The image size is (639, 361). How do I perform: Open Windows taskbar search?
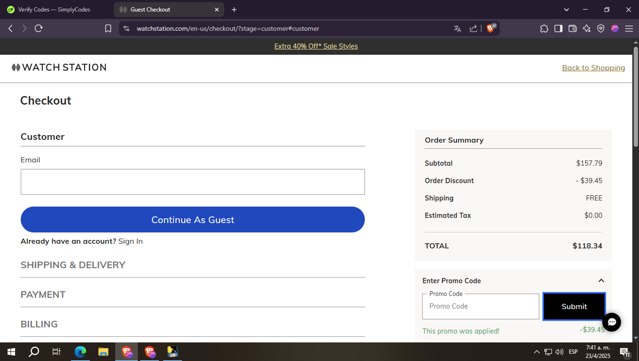click(x=34, y=352)
